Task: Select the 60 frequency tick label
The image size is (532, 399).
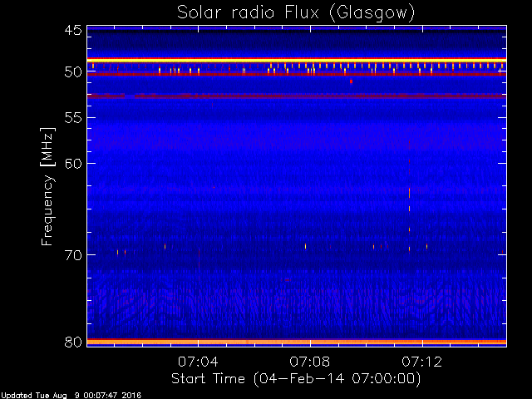Action: coord(73,164)
